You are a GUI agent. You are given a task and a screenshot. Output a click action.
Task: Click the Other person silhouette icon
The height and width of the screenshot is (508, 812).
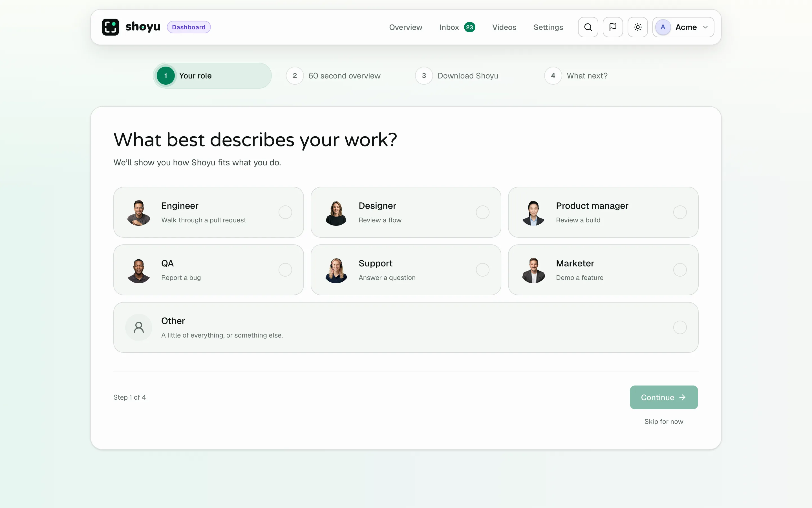tap(139, 327)
